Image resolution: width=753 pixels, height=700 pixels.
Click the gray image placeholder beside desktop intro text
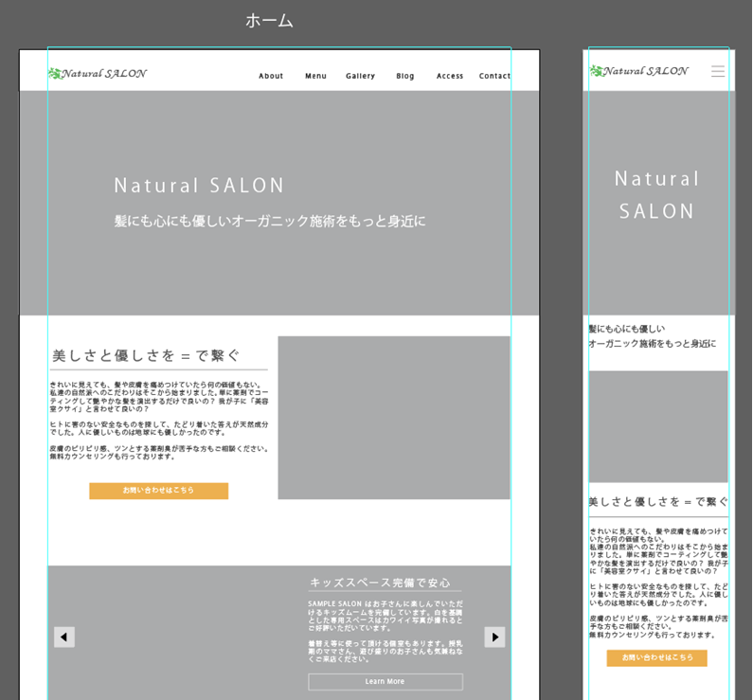394,418
